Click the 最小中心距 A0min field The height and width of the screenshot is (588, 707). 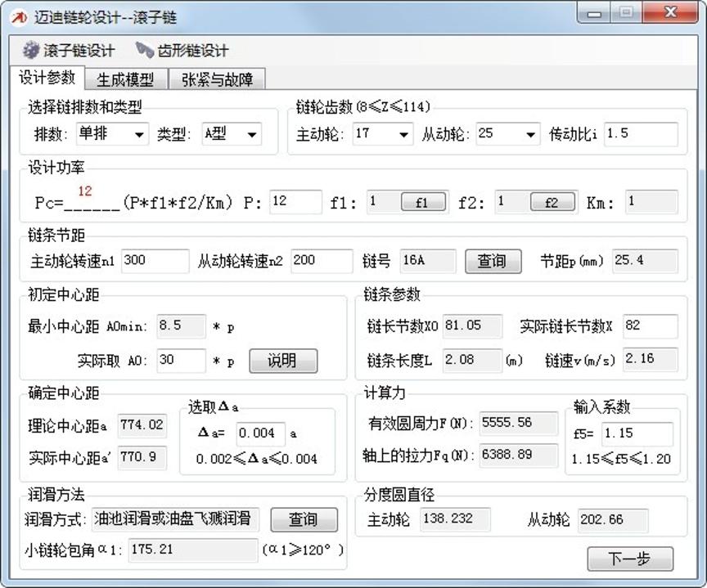point(181,326)
